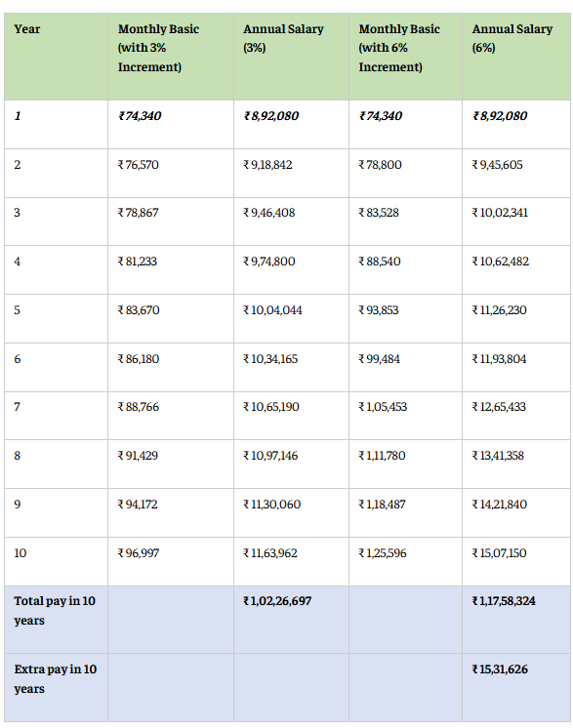Image resolution: width=573 pixels, height=728 pixels.
Task: Click the ₹99,484 monthly basic cell
Action: point(380,359)
